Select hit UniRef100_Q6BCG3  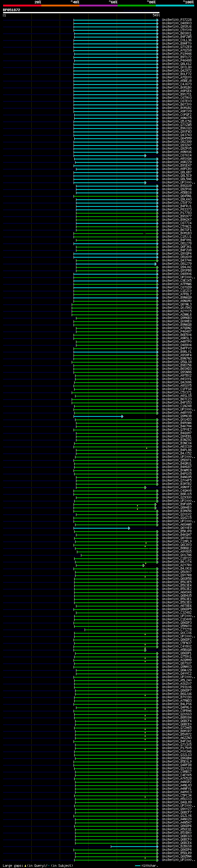(177, 836)
